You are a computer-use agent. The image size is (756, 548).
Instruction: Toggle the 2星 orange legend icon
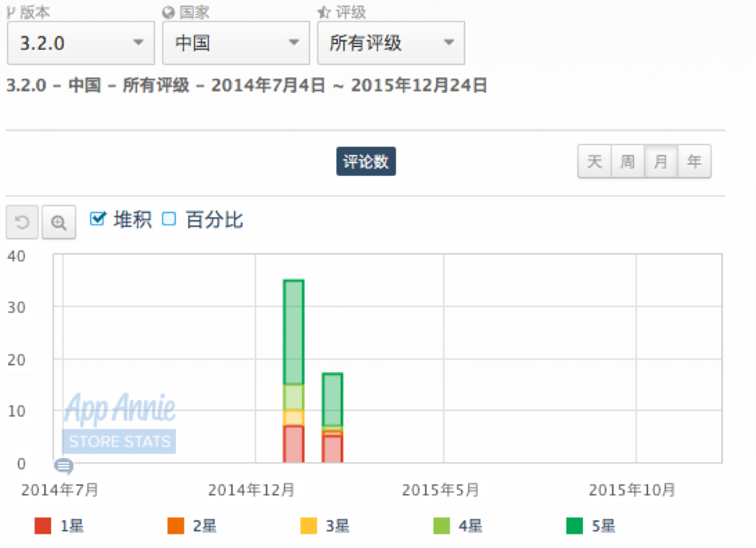[175, 526]
